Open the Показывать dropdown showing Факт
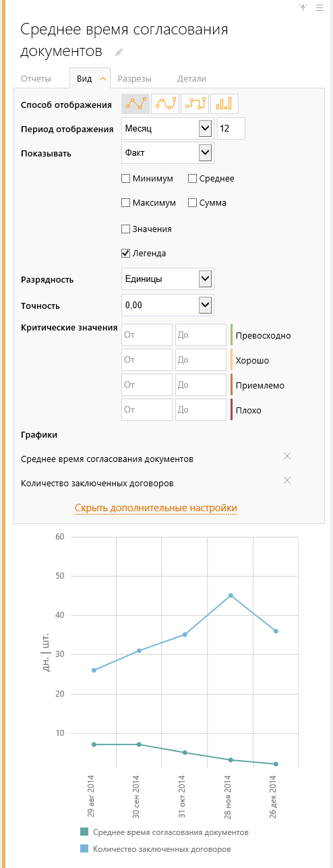Screen dimensions: 333x868 coord(168,153)
